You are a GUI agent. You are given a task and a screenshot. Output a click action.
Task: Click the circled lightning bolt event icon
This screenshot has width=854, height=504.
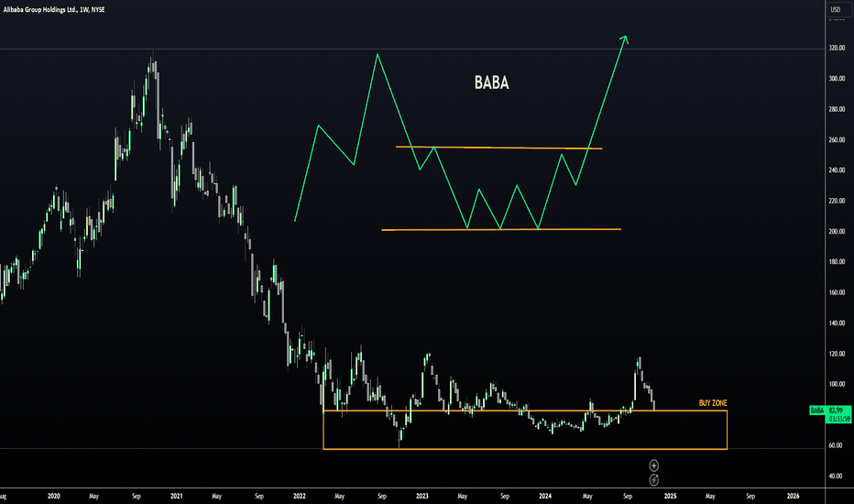[654, 479]
